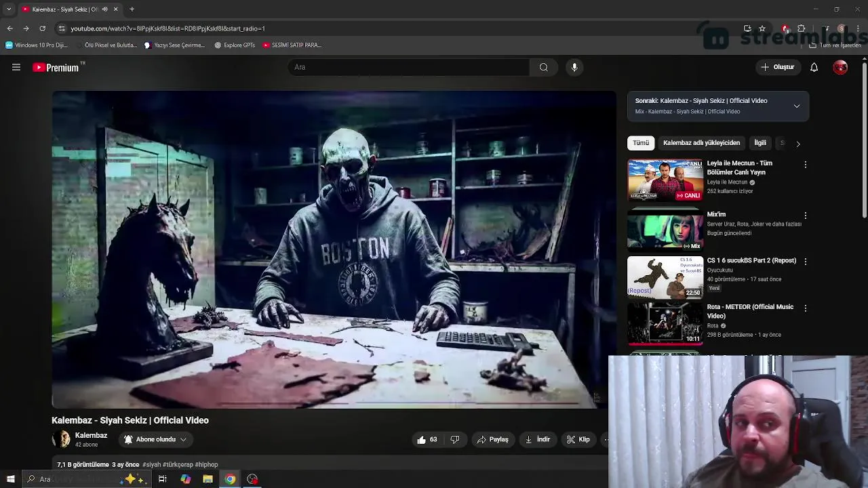868x488 pixels.
Task: Open the YouTube account avatar menu
Action: pyautogui.click(x=840, y=67)
